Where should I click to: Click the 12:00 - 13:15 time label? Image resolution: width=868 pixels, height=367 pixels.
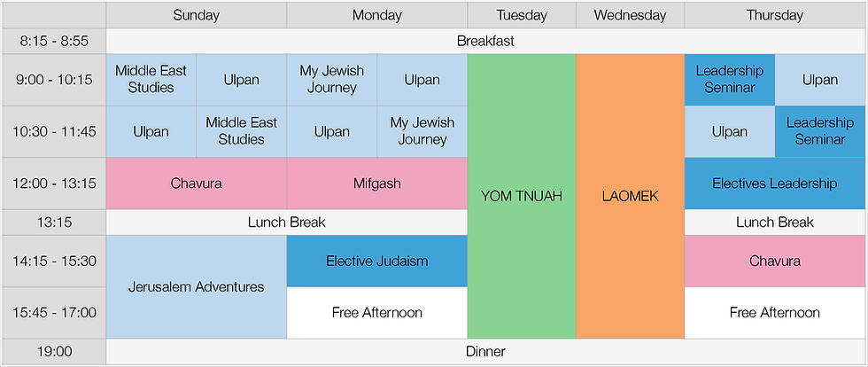53,183
